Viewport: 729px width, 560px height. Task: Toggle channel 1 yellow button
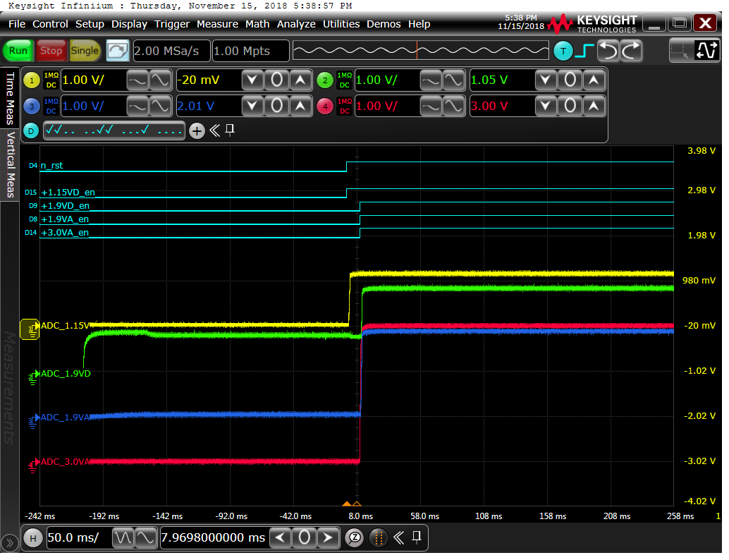[32, 80]
